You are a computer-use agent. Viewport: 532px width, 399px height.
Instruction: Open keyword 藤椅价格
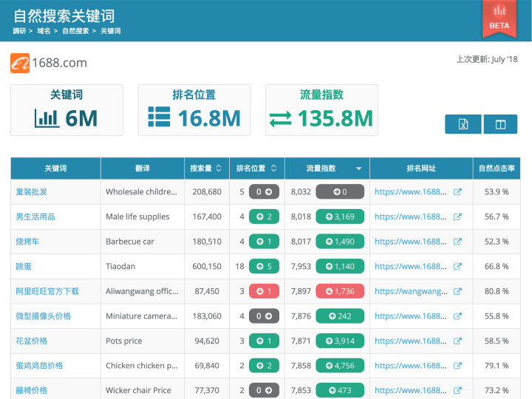pyautogui.click(x=32, y=390)
